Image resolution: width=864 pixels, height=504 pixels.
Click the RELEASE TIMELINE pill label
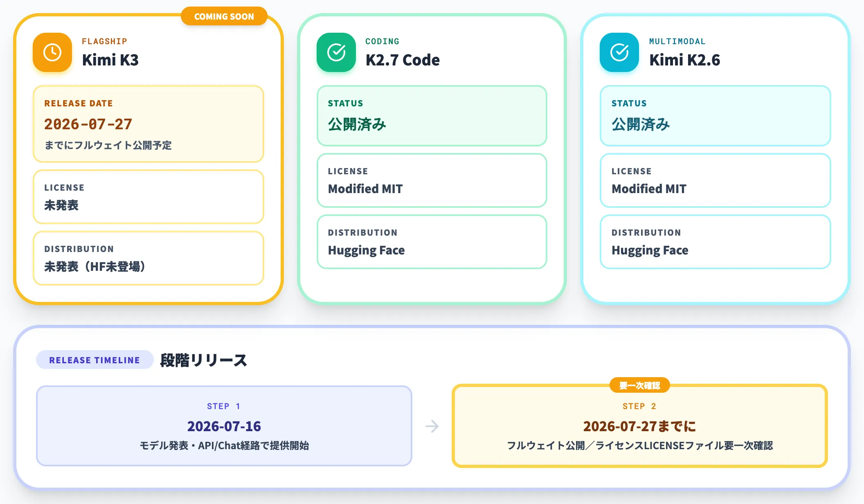coord(94,360)
